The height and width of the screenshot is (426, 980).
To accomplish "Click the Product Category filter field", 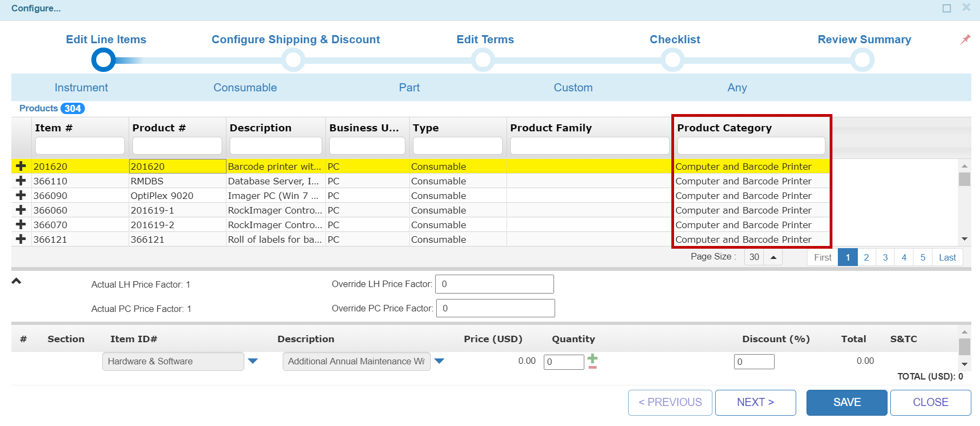I will pos(751,146).
